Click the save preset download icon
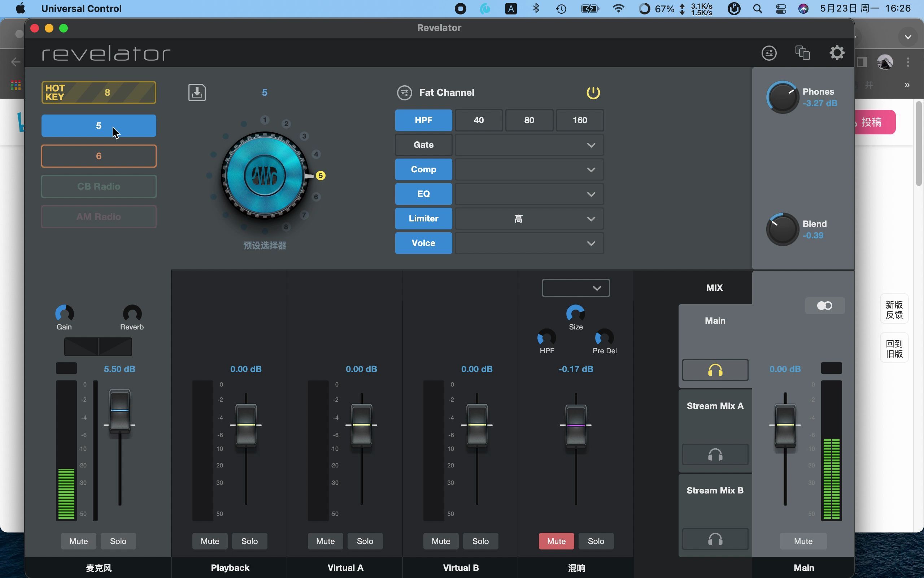The height and width of the screenshot is (578, 924). click(197, 92)
